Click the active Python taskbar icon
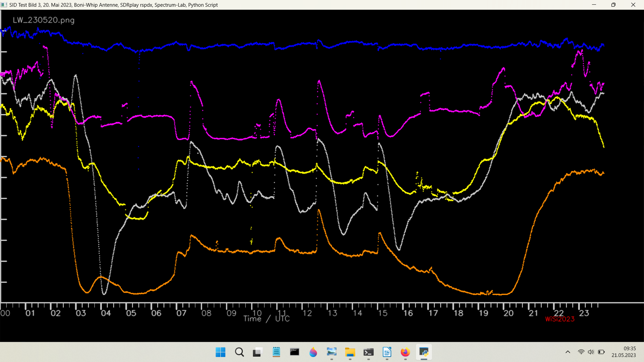The height and width of the screenshot is (362, 644). [424, 352]
